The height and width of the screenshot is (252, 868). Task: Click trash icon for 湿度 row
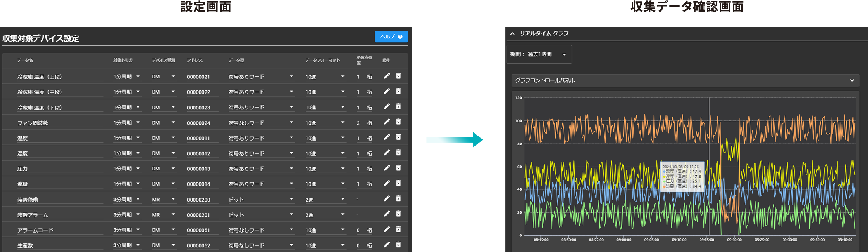click(398, 153)
